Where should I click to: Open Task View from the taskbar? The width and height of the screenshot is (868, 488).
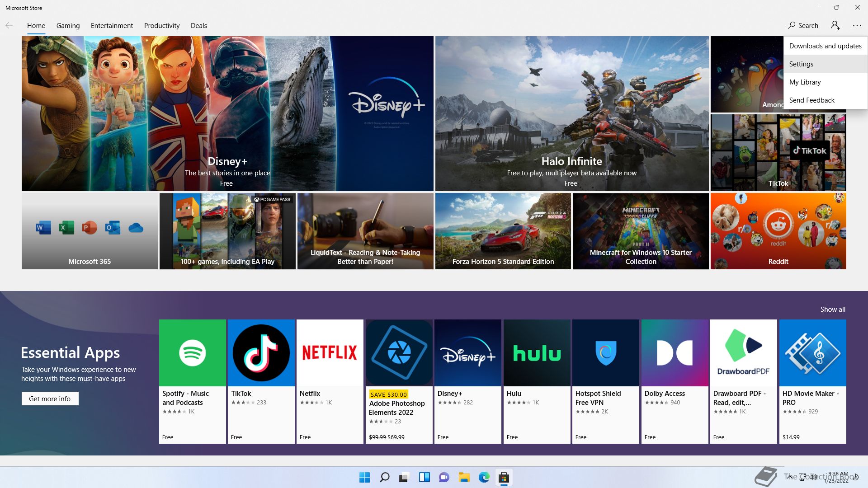coord(404,477)
